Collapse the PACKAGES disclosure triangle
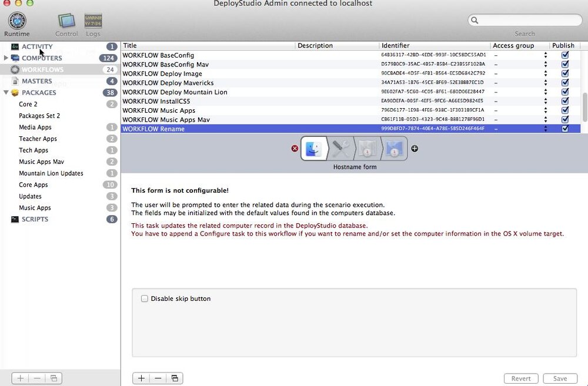 6,92
